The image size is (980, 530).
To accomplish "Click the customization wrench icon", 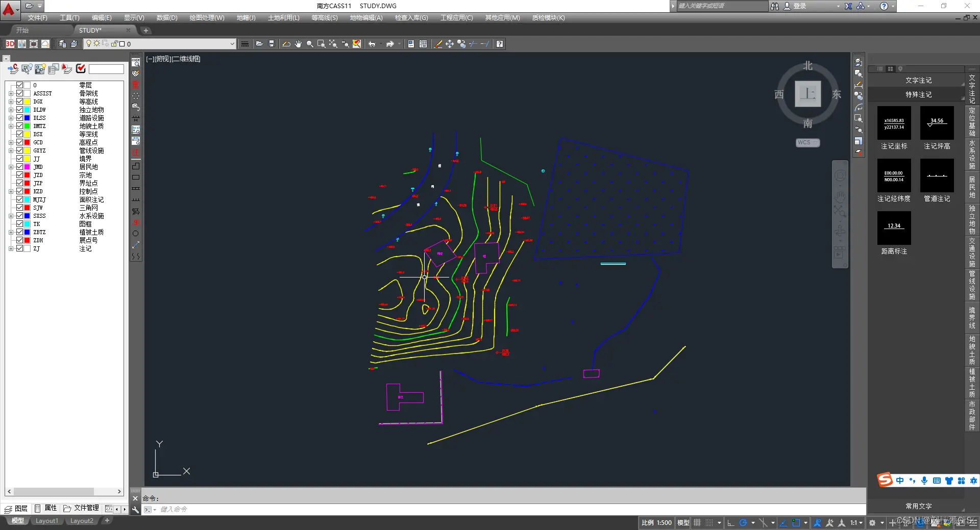I will tap(135, 510).
